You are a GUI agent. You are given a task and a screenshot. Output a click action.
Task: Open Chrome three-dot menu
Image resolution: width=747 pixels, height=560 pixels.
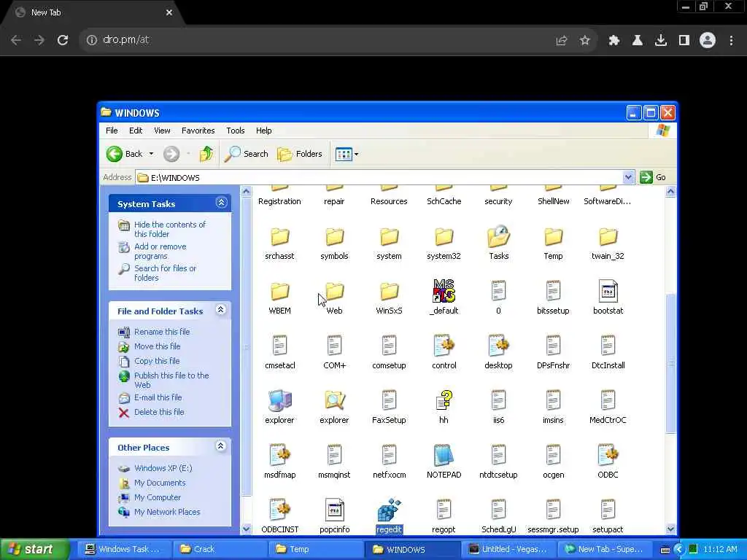click(731, 40)
